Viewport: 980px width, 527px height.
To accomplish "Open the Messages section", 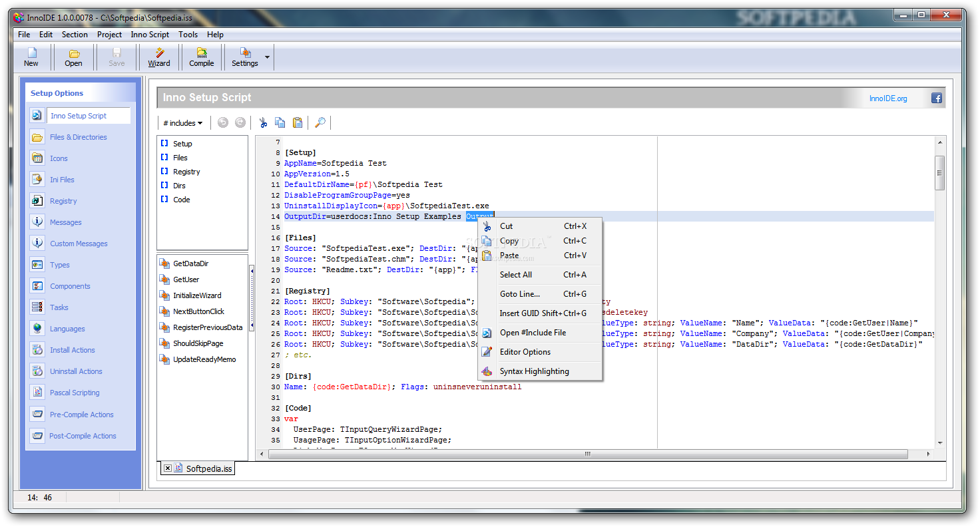I will click(x=66, y=222).
